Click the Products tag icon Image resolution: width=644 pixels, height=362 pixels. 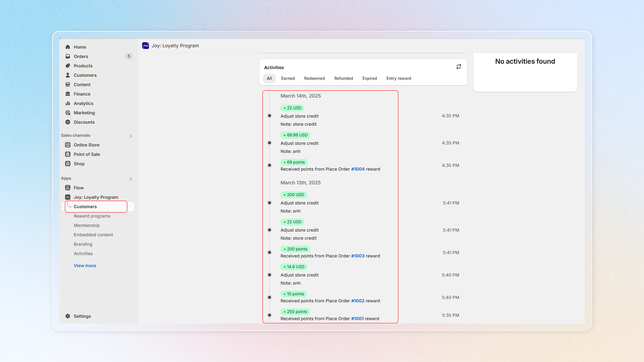click(68, 66)
